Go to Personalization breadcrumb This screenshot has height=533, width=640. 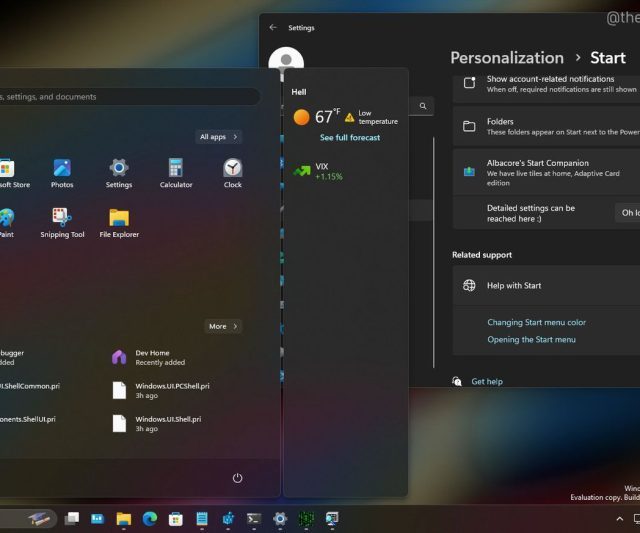click(507, 58)
